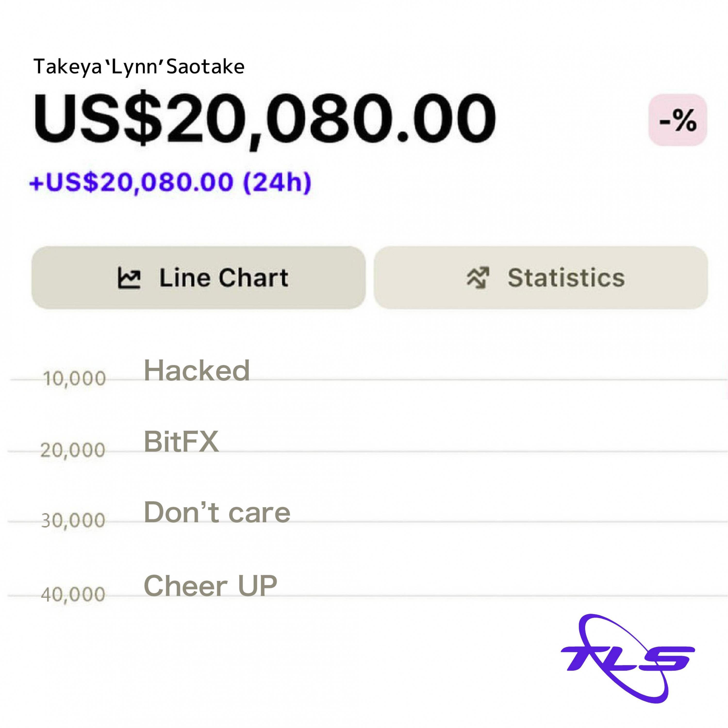Toggle the pink percent badge
Screen dimensions: 728x728
(x=678, y=120)
